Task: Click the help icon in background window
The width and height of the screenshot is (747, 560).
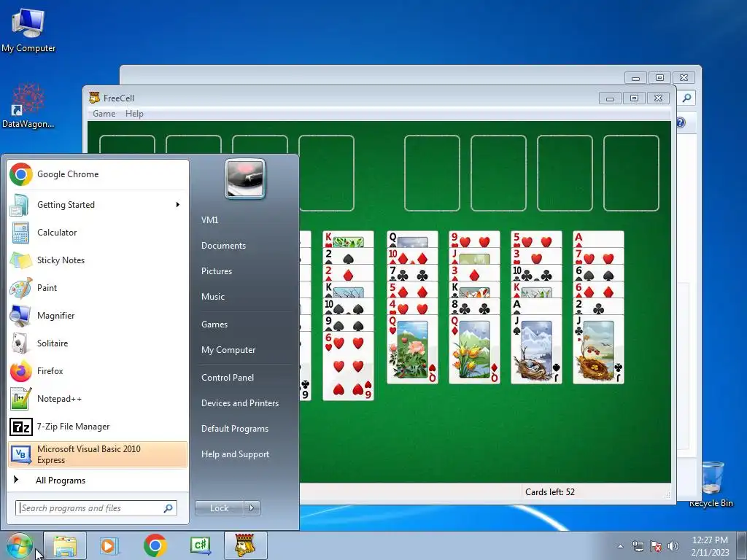Action: pos(681,122)
